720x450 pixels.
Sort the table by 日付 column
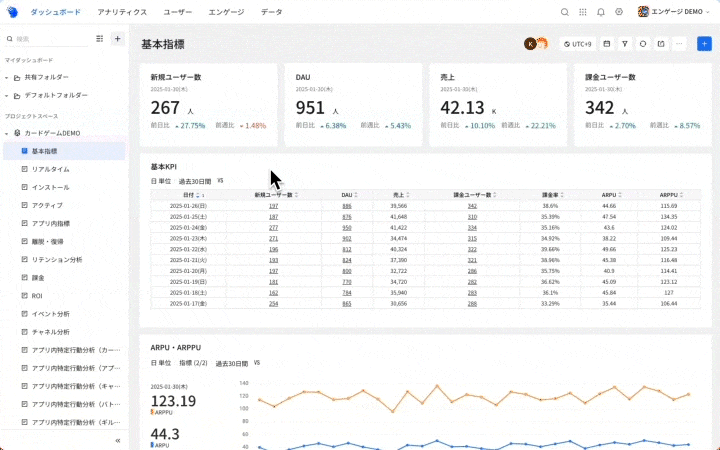(x=198, y=195)
